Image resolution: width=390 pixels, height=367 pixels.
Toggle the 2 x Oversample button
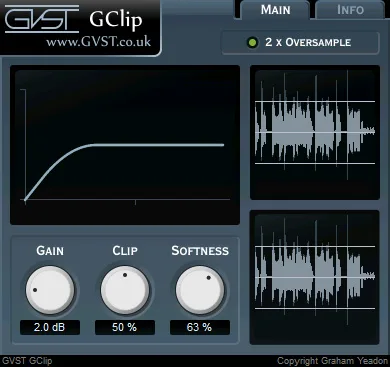pos(301,43)
